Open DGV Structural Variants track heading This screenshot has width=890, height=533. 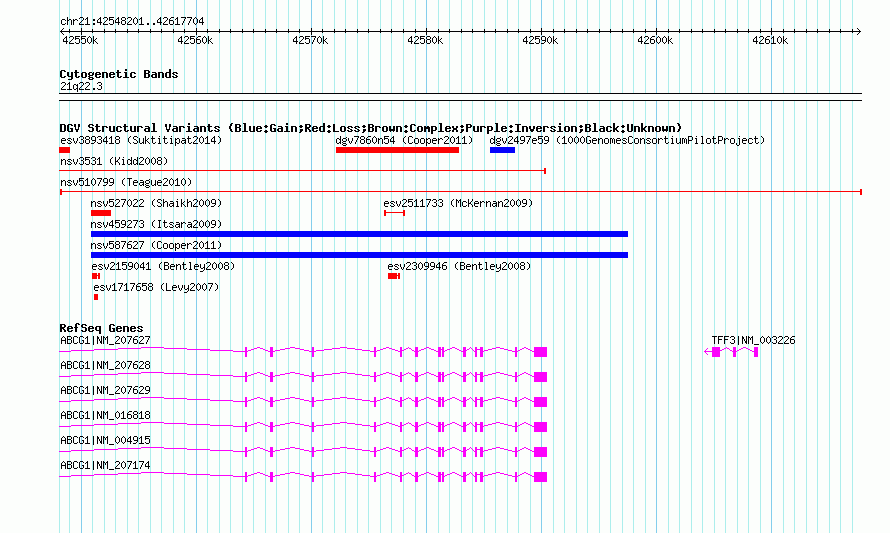click(x=371, y=128)
